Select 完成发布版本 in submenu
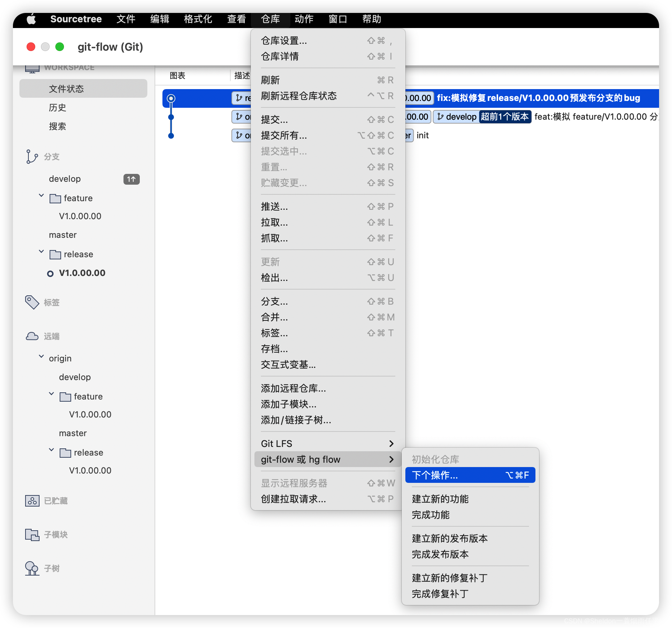 470,554
